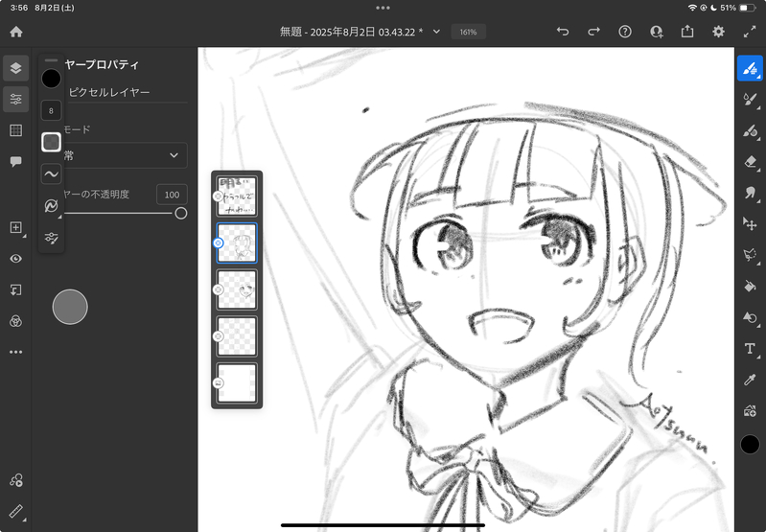The height and width of the screenshot is (532, 766).
Task: Select the top layer thumbnail with handwriting
Action: tap(237, 197)
